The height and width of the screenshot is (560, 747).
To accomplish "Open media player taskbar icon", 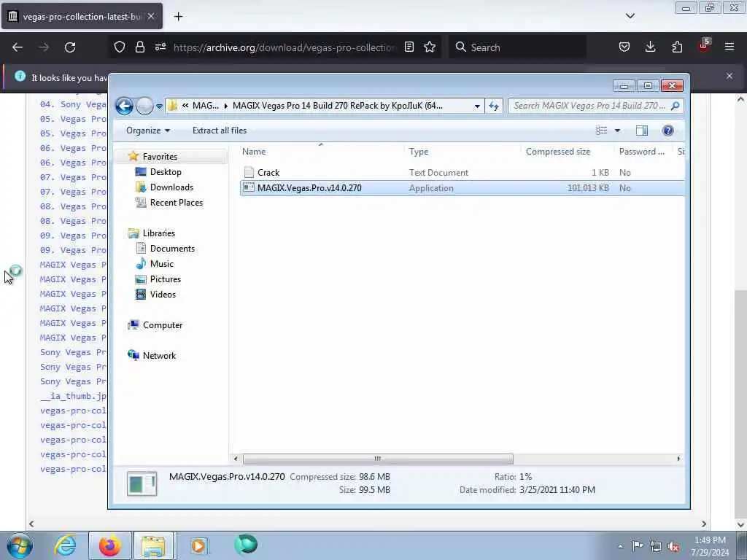I will (x=198, y=545).
